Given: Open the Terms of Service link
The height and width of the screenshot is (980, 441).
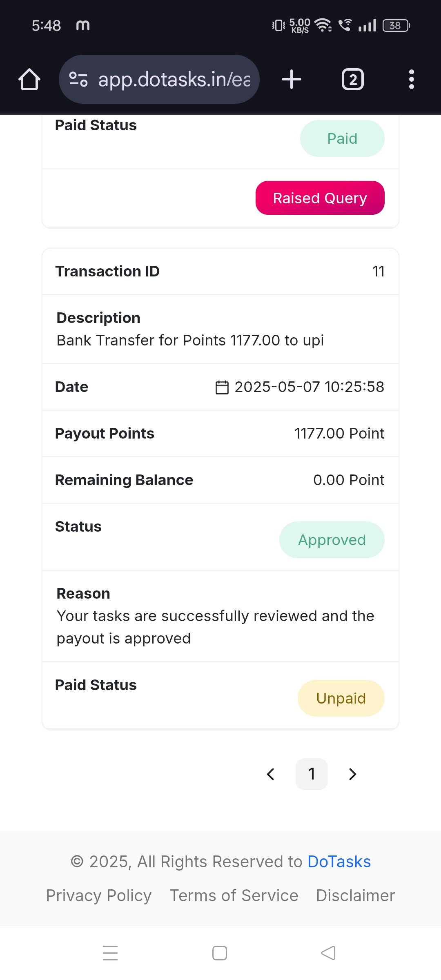Looking at the screenshot, I should pyautogui.click(x=234, y=895).
